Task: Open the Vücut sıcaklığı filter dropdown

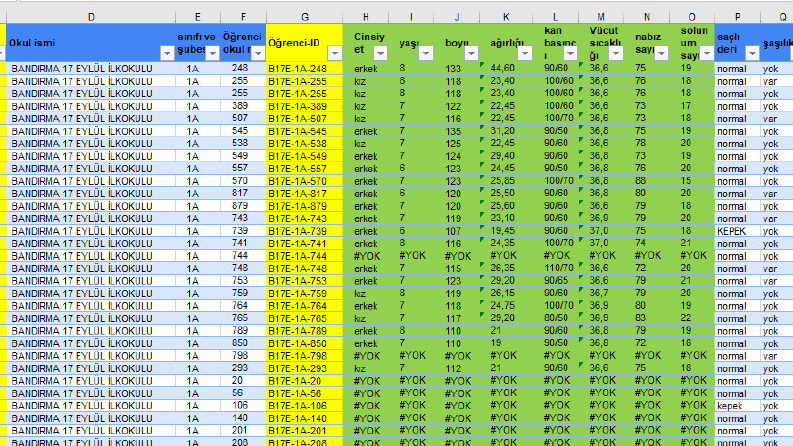Action: pos(615,53)
